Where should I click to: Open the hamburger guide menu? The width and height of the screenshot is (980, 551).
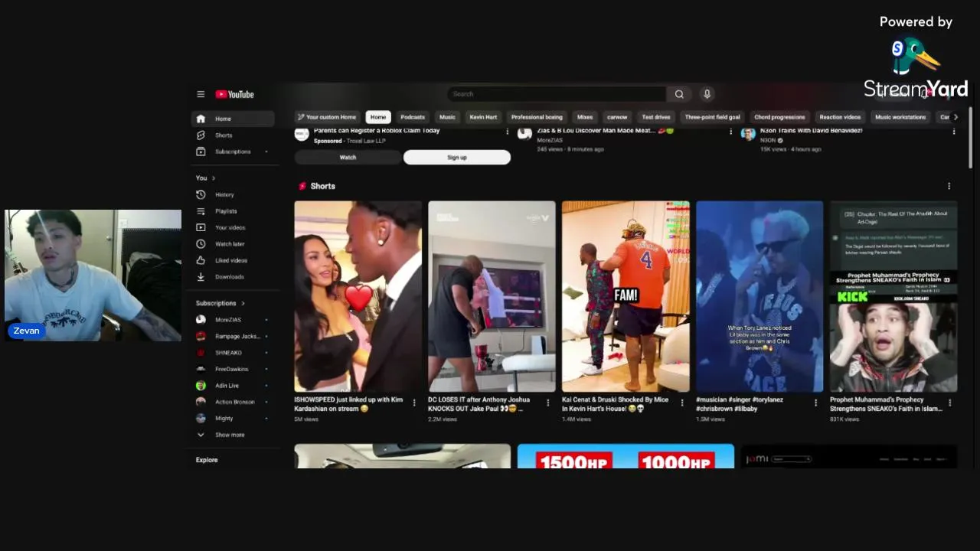201,94
